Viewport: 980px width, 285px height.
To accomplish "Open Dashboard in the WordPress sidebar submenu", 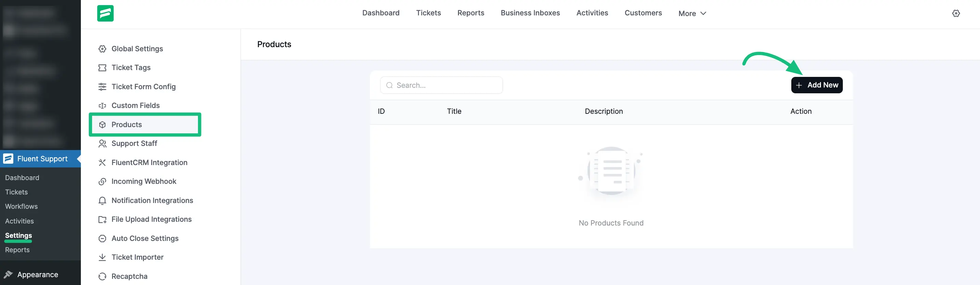I will click(x=22, y=178).
